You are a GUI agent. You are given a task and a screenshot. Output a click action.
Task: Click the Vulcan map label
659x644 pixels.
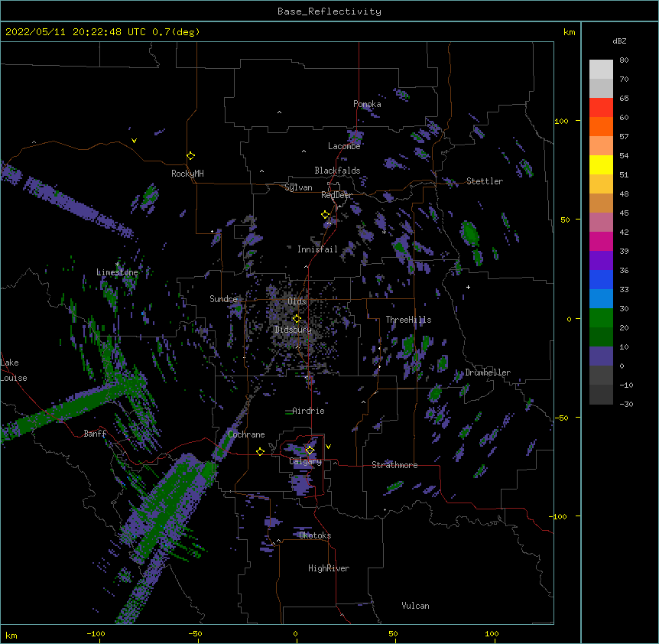coord(415,606)
